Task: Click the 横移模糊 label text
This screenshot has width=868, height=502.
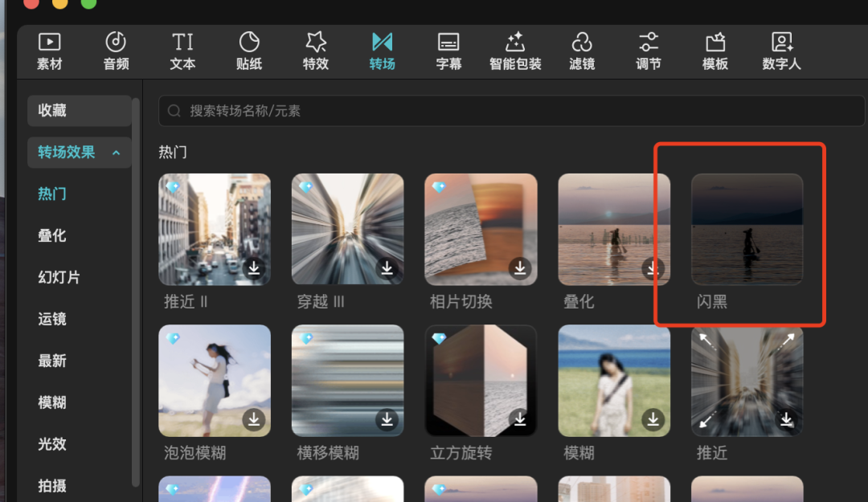Action: tap(328, 453)
